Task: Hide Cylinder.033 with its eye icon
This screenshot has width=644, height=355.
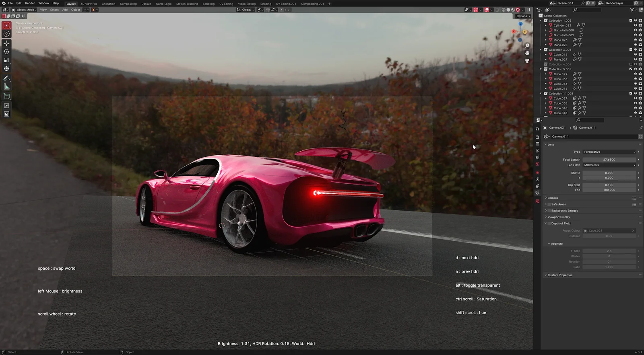Action: pyautogui.click(x=636, y=25)
